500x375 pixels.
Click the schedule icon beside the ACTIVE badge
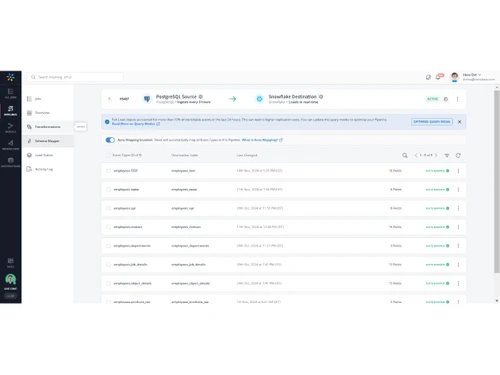(x=446, y=99)
